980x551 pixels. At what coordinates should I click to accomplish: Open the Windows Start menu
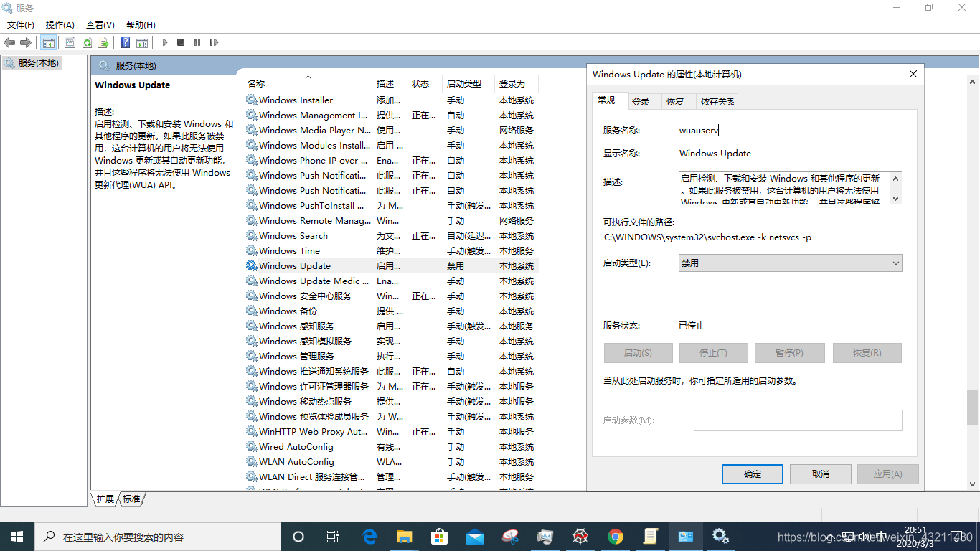coord(17,537)
